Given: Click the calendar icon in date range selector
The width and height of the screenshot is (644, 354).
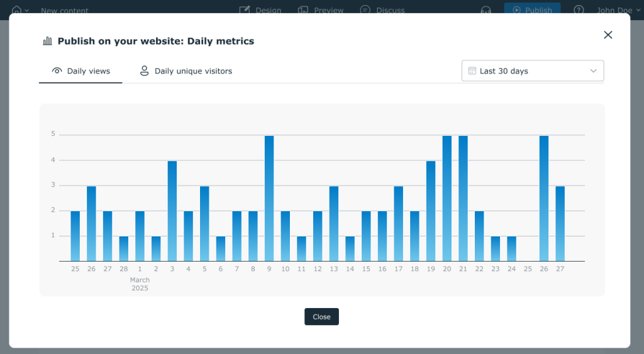Looking at the screenshot, I should (472, 71).
